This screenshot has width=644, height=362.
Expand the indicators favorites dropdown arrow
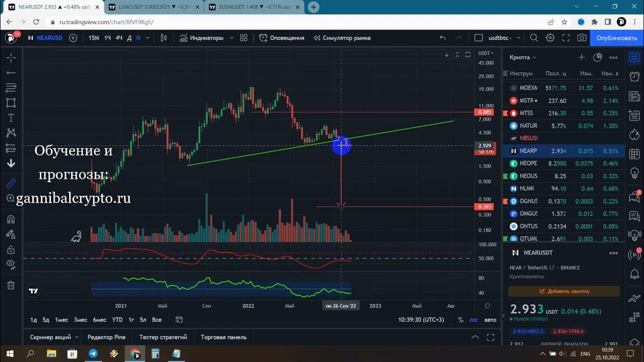(231, 38)
